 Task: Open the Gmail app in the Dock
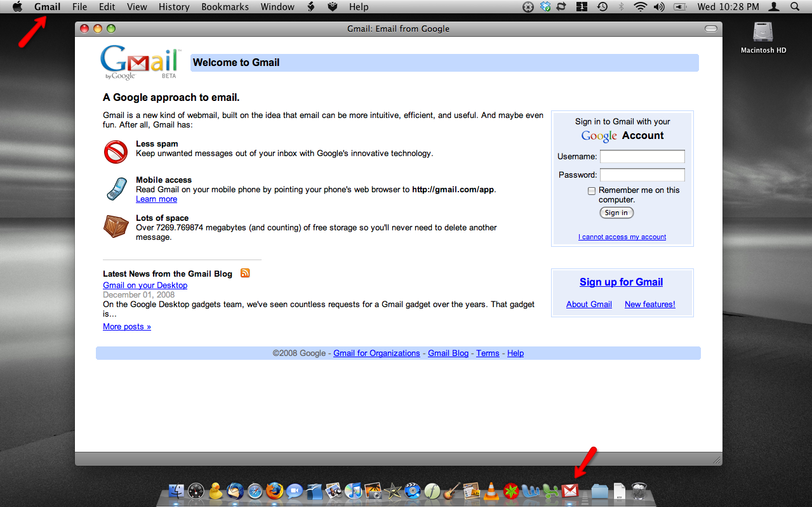(x=570, y=491)
